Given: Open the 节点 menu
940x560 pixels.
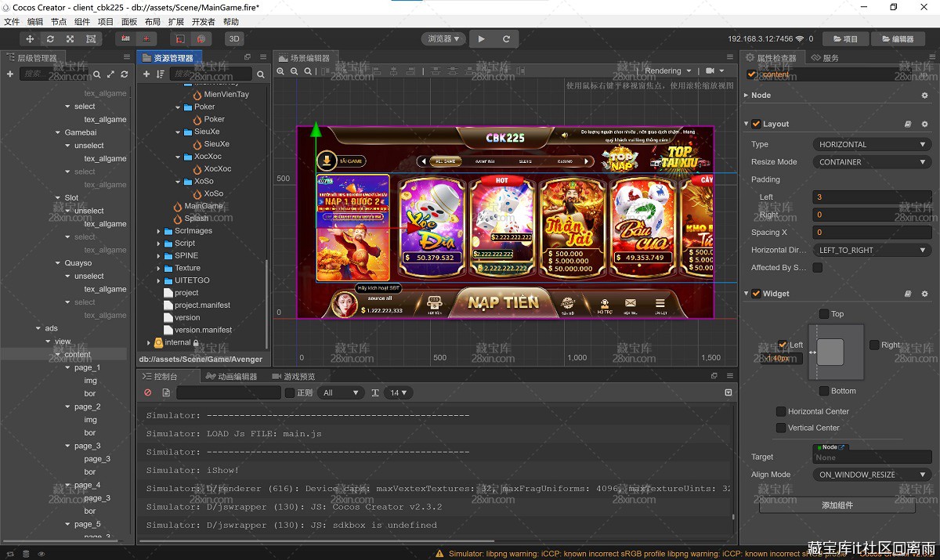Looking at the screenshot, I should point(59,22).
